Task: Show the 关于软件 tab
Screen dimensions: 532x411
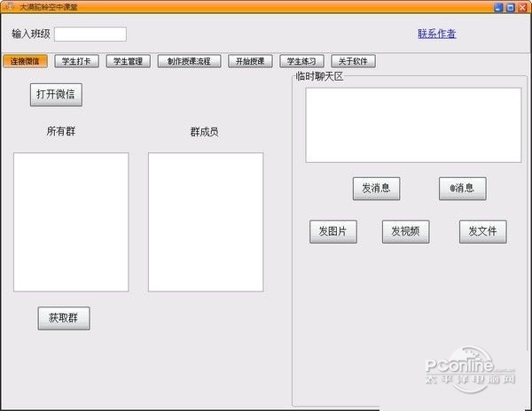Action: [353, 61]
